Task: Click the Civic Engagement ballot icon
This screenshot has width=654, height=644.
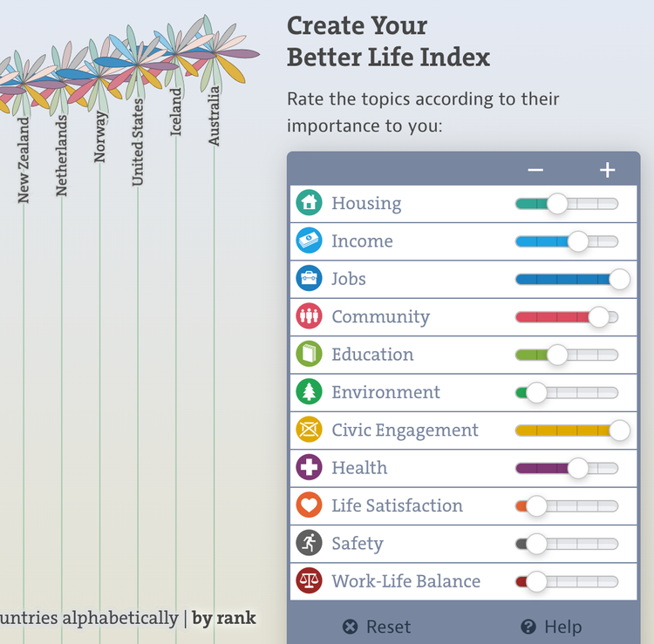Action: (x=309, y=430)
